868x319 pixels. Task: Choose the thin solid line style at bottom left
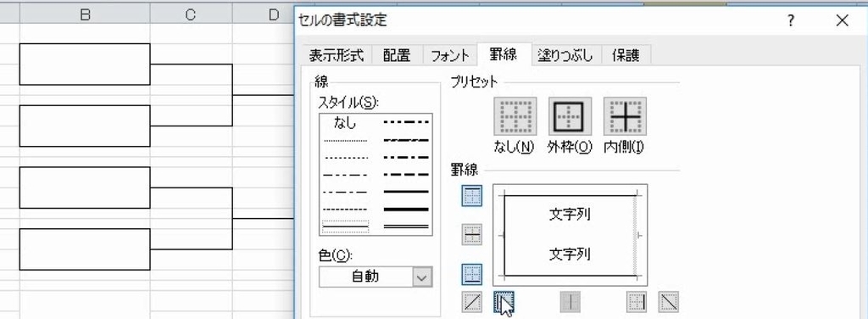346,227
